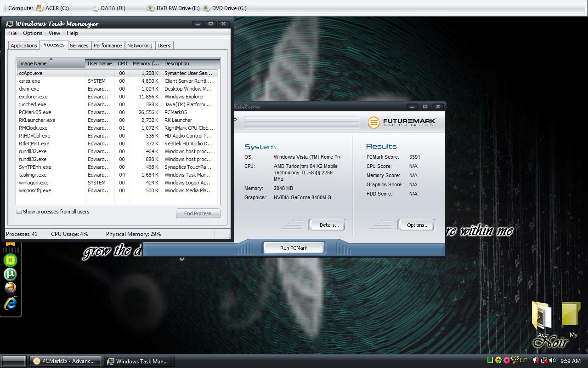Enable Show processes from all users
This screenshot has width=588, height=368.
[19, 212]
